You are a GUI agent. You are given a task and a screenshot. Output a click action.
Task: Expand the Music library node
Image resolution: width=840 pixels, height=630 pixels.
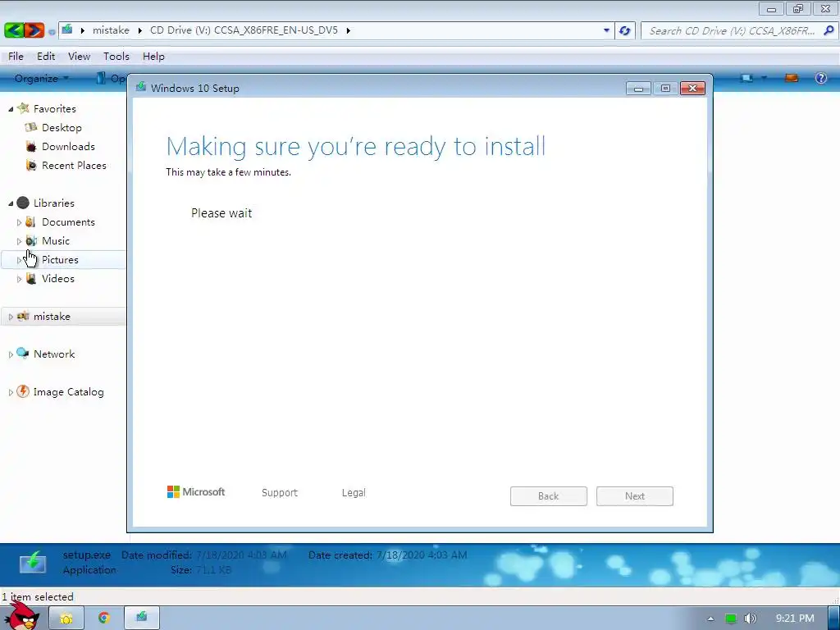point(20,241)
